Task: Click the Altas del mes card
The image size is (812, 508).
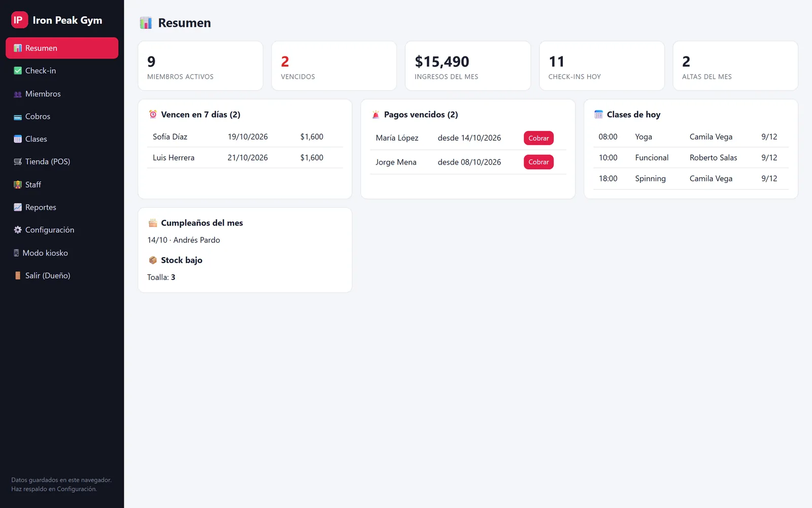Action: tap(735, 66)
